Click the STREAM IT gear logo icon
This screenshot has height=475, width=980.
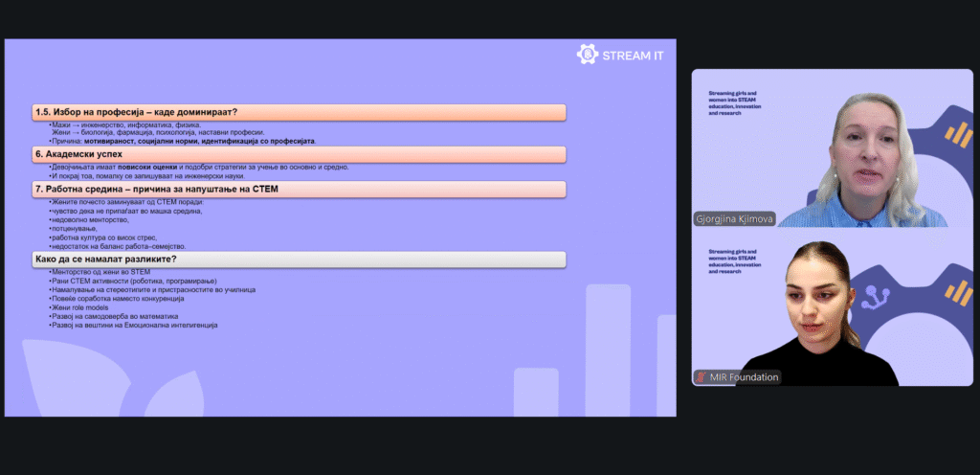pyautogui.click(x=587, y=55)
